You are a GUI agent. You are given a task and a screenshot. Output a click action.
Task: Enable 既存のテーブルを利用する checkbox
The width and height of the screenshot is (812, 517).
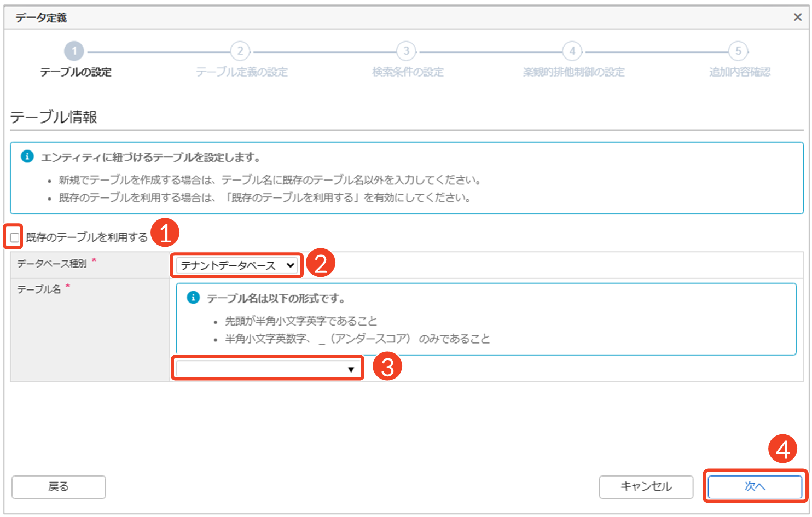(15, 237)
